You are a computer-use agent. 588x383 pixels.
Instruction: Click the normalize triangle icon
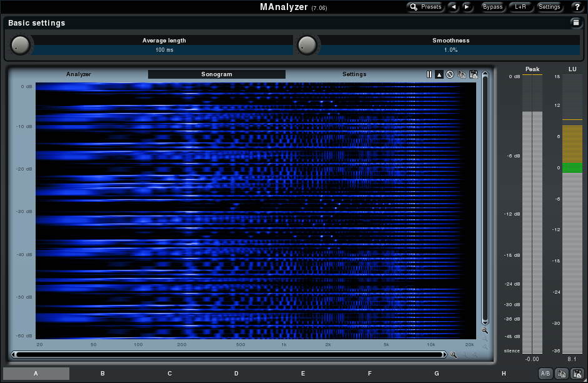(x=439, y=74)
